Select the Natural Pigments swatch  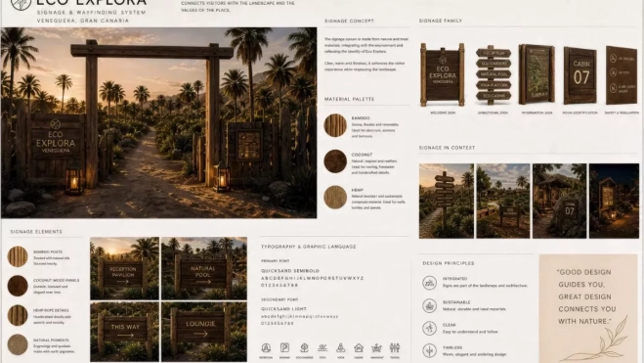tap(18, 344)
